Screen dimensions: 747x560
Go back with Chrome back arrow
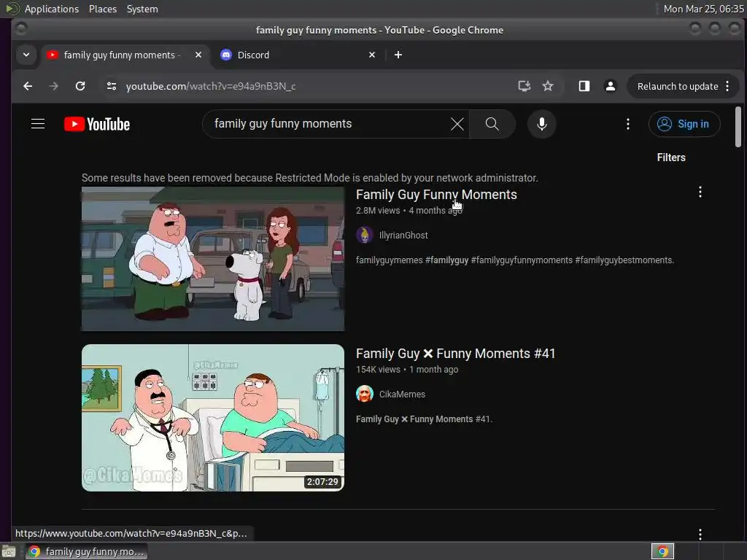pyautogui.click(x=28, y=86)
